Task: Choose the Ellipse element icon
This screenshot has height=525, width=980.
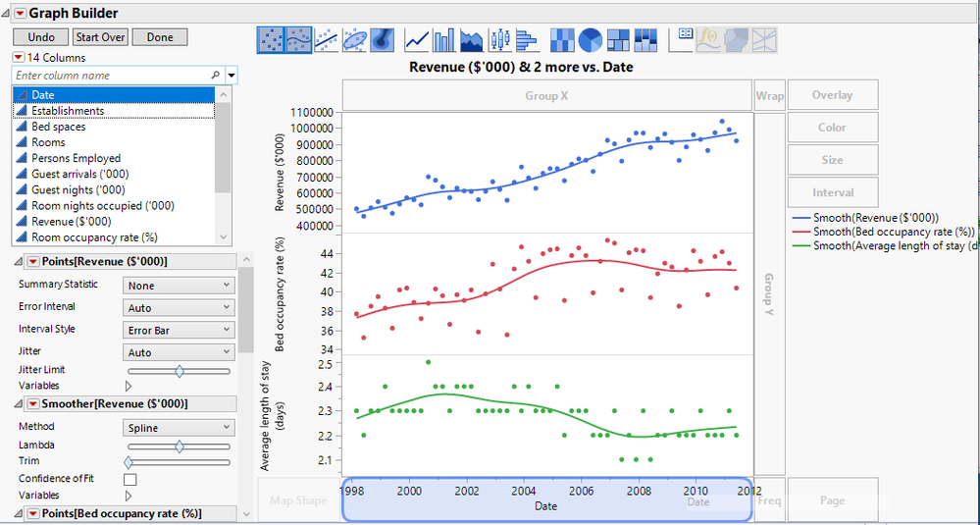Action: tap(354, 40)
